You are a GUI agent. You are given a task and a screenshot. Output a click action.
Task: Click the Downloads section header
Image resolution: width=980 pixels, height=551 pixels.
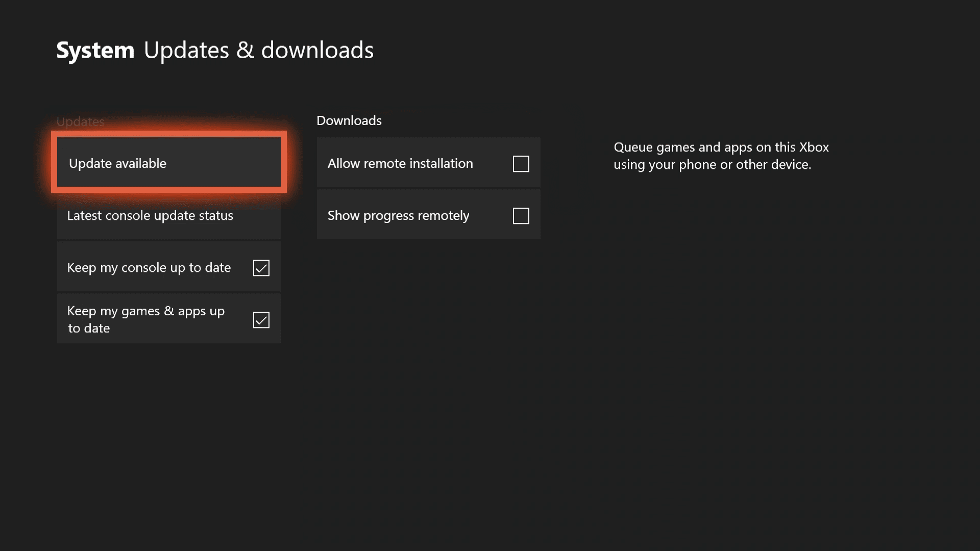349,120
